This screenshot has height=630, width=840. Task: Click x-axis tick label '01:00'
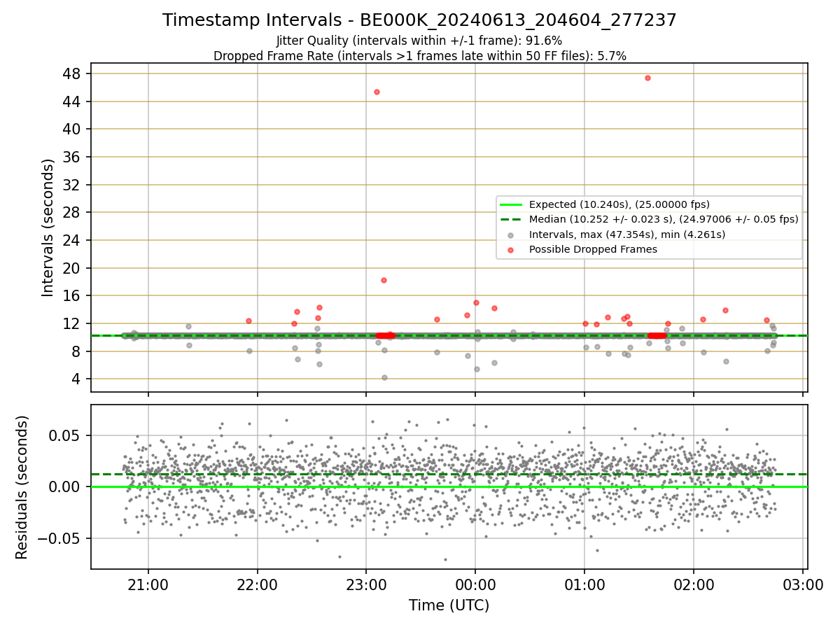(x=584, y=584)
